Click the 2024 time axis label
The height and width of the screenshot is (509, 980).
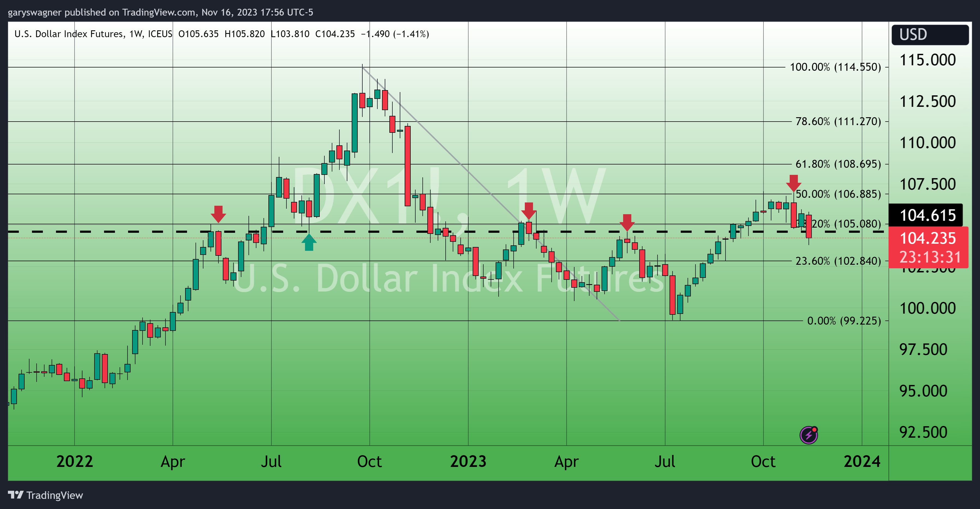point(862,461)
